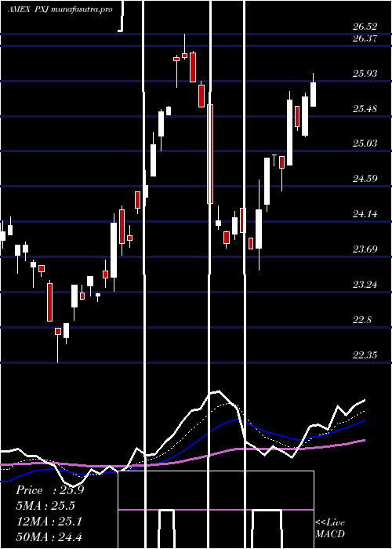Screen dimensions: 392x549
Task: Click the 25.48 price level label
Action: coord(365,109)
